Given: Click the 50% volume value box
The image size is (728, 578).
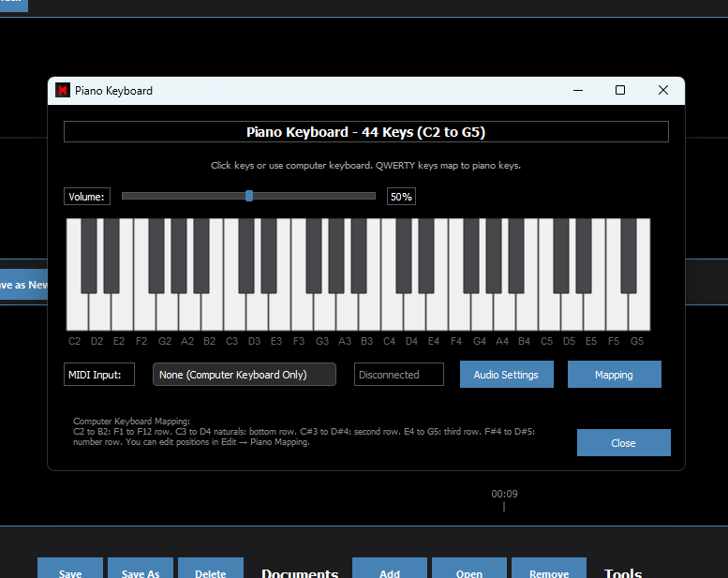Looking at the screenshot, I should point(401,197).
